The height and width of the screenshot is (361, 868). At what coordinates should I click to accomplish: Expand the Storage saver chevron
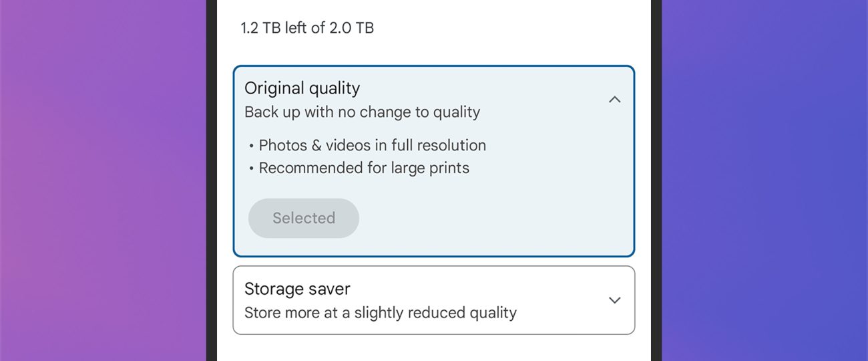coord(614,300)
